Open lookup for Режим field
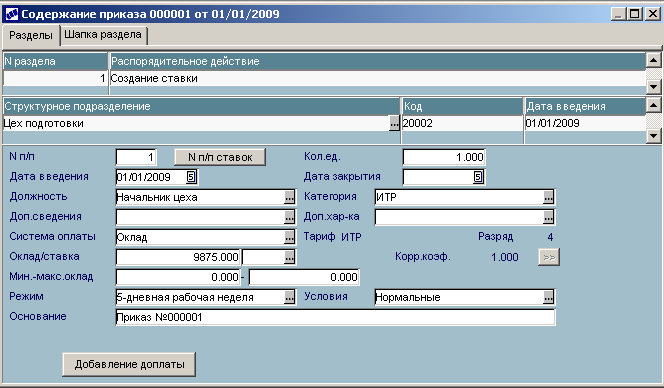This screenshot has width=664, height=388. tap(289, 297)
